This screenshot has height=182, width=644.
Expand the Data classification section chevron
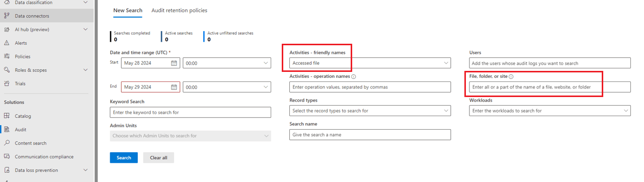(86, 3)
